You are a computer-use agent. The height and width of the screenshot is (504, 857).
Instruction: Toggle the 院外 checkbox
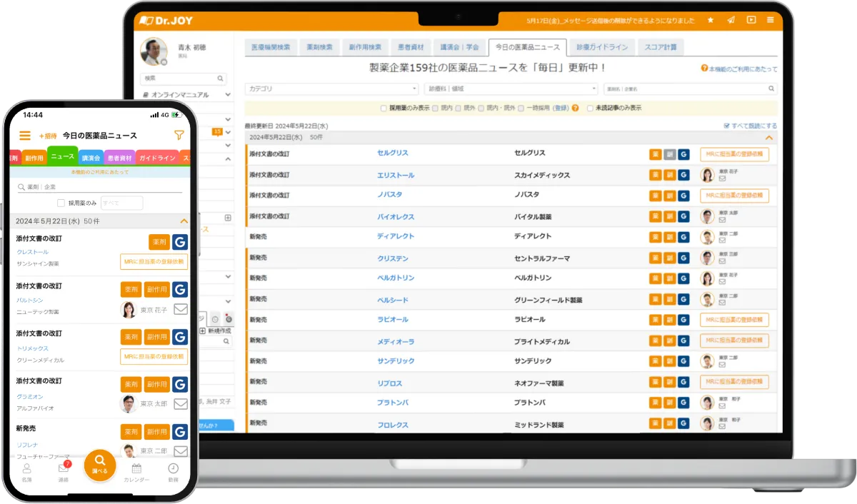click(458, 108)
